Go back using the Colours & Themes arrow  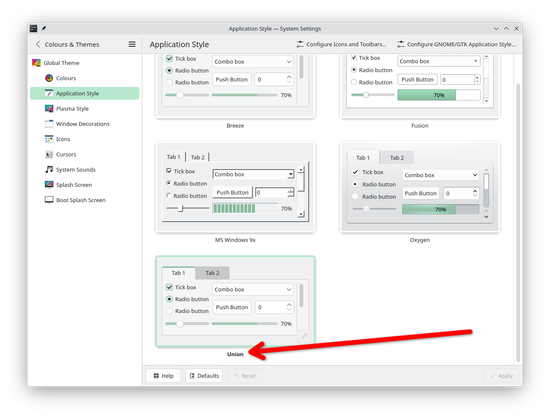(x=38, y=44)
